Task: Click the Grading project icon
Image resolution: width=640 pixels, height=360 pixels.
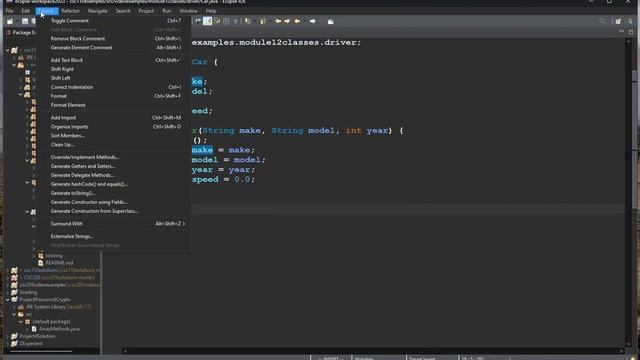Action: (14, 292)
